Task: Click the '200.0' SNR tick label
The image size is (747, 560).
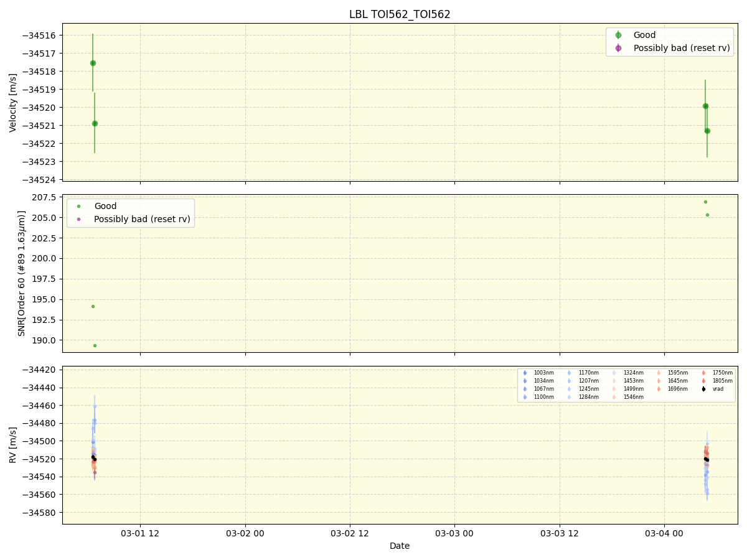Action: click(x=45, y=258)
